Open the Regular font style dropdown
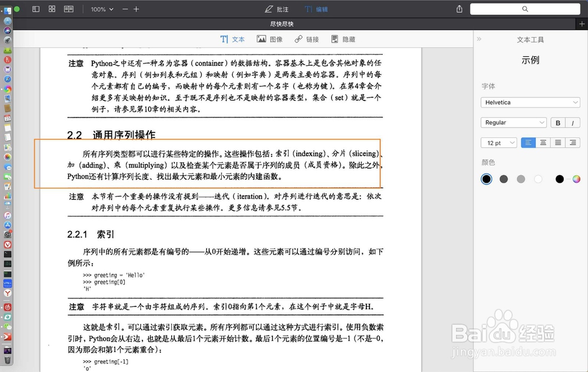588x372 pixels. point(513,122)
